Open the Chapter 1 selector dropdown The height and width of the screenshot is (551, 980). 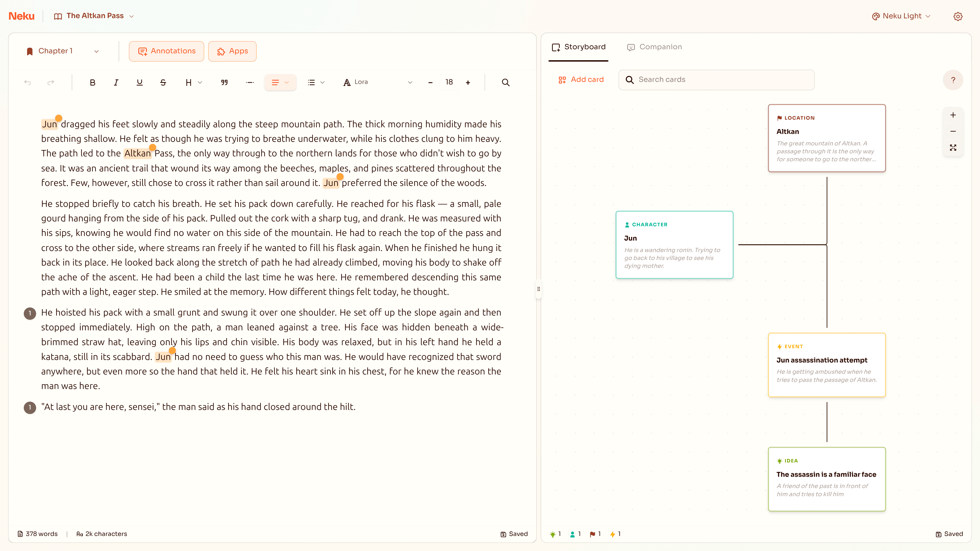[62, 51]
